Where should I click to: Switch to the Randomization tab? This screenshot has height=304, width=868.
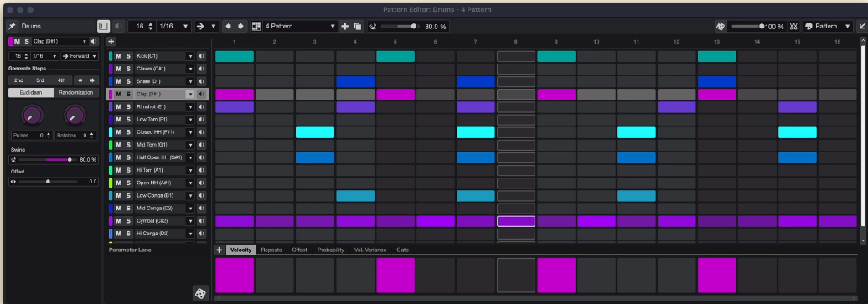coord(76,92)
